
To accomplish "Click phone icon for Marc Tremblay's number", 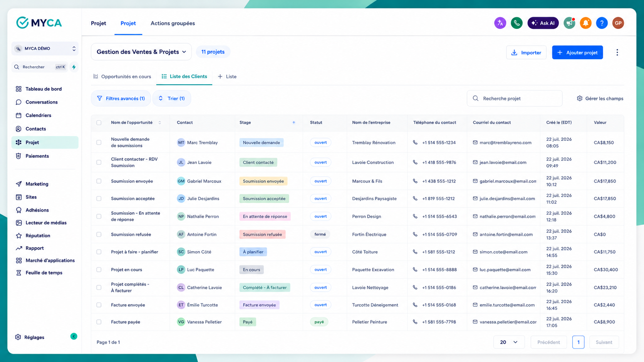I will [415, 142].
